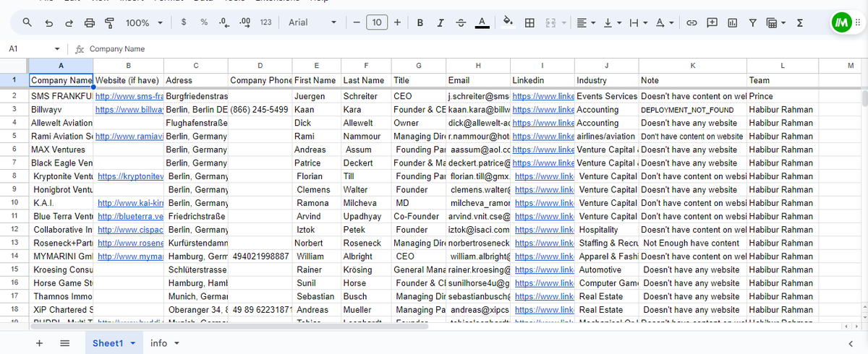Open horizontal align dropdown

coord(586,22)
